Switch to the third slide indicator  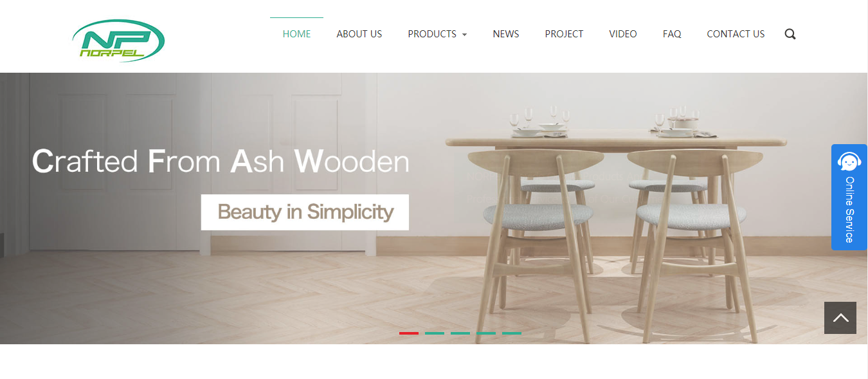(460, 333)
